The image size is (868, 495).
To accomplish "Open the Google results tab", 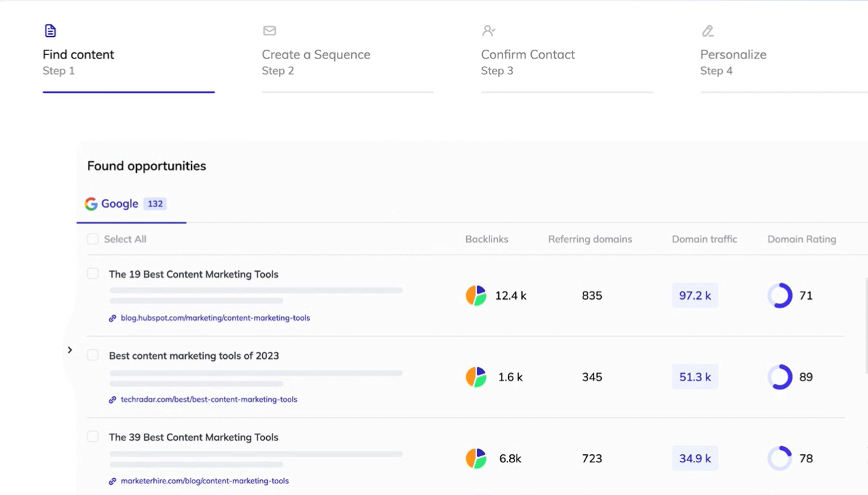I will pos(126,204).
